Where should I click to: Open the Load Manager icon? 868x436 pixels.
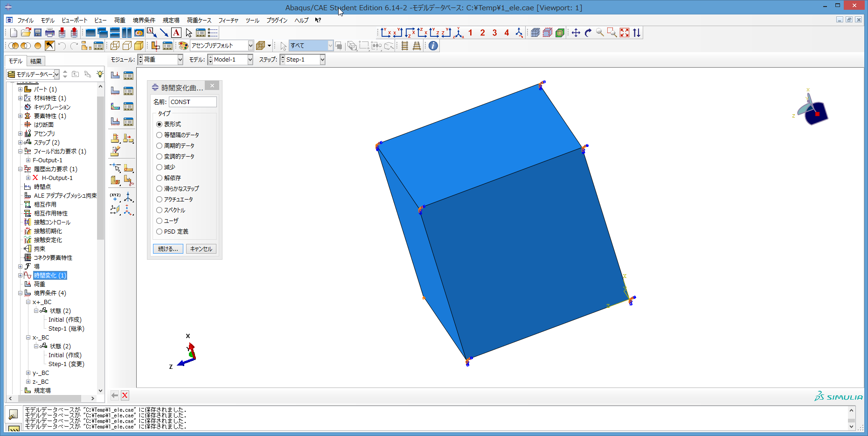click(x=128, y=75)
